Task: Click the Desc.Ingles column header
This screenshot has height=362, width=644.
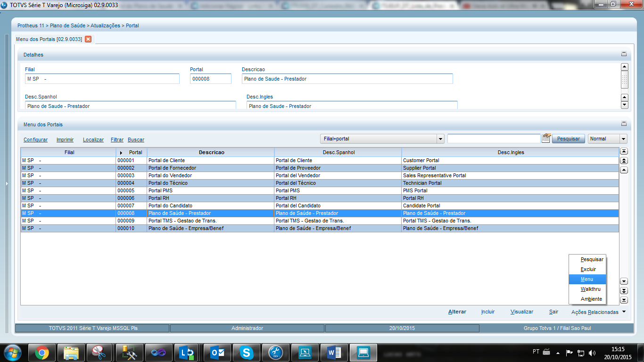Action: pos(510,152)
